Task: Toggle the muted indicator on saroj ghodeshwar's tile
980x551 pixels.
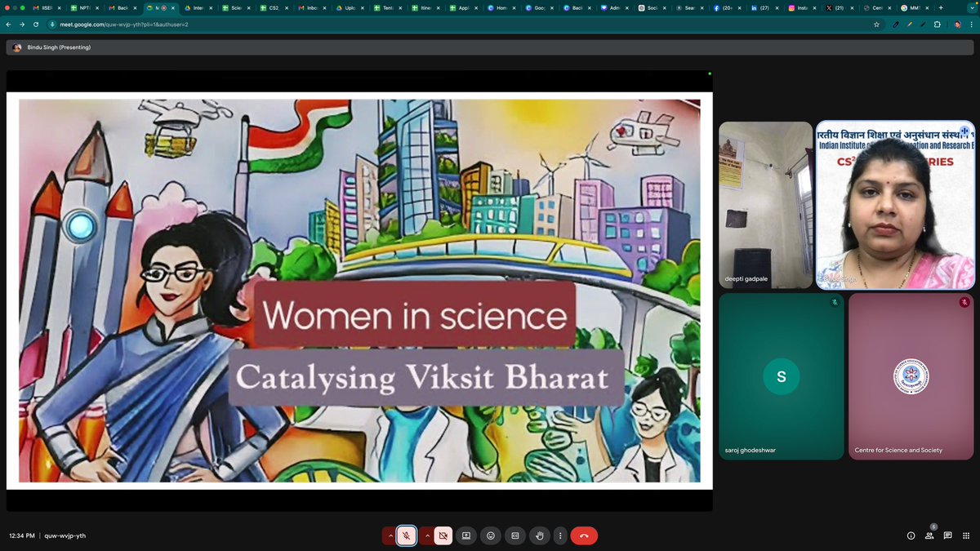Action: (834, 301)
